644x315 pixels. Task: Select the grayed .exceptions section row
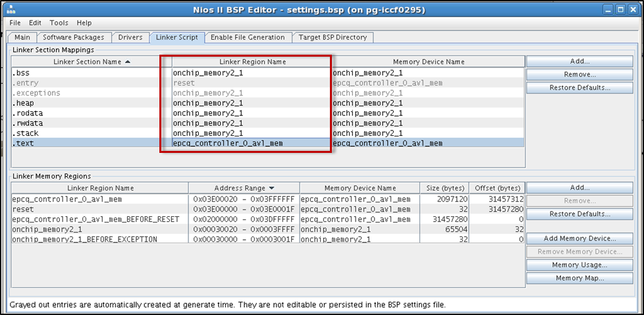[x=268, y=93]
